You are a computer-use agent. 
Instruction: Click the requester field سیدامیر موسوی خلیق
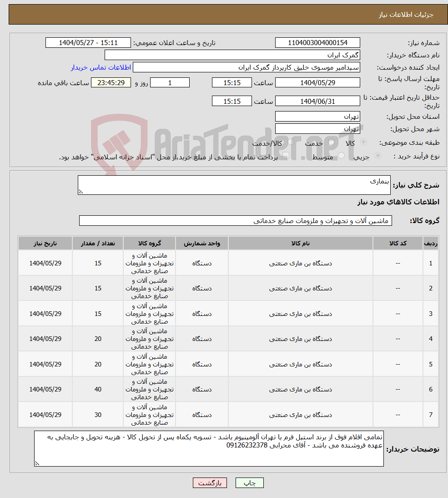pyautogui.click(x=247, y=67)
